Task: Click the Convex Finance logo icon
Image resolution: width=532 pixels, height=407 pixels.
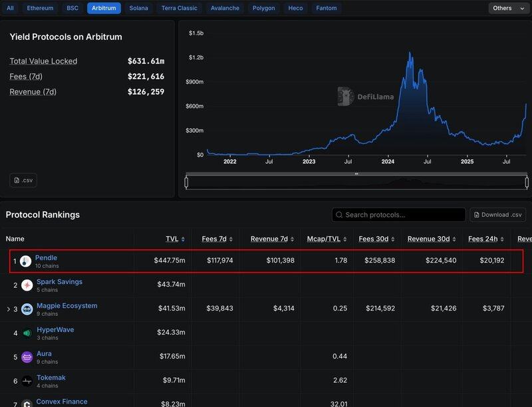Action: 27,404
